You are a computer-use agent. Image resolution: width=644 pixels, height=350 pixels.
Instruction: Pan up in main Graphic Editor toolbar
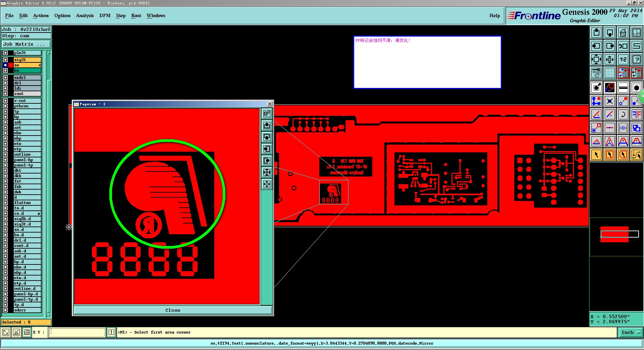[x=596, y=33]
